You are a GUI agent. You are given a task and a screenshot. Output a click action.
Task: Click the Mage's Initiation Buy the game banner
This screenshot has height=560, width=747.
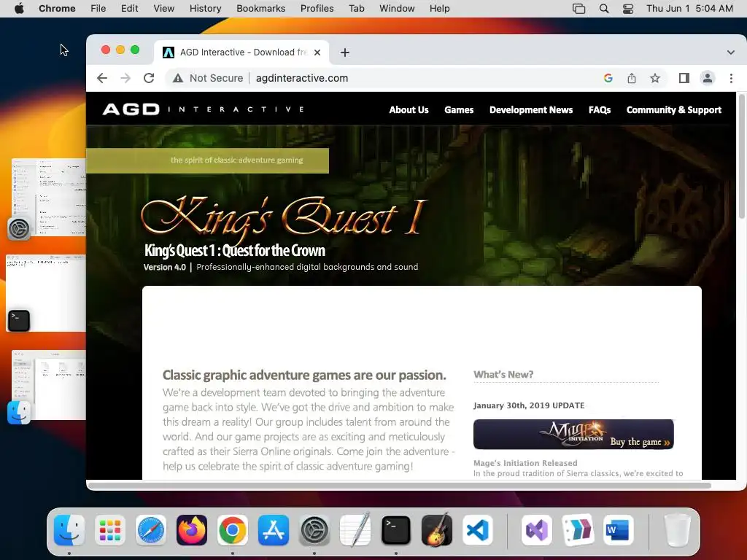click(x=573, y=435)
